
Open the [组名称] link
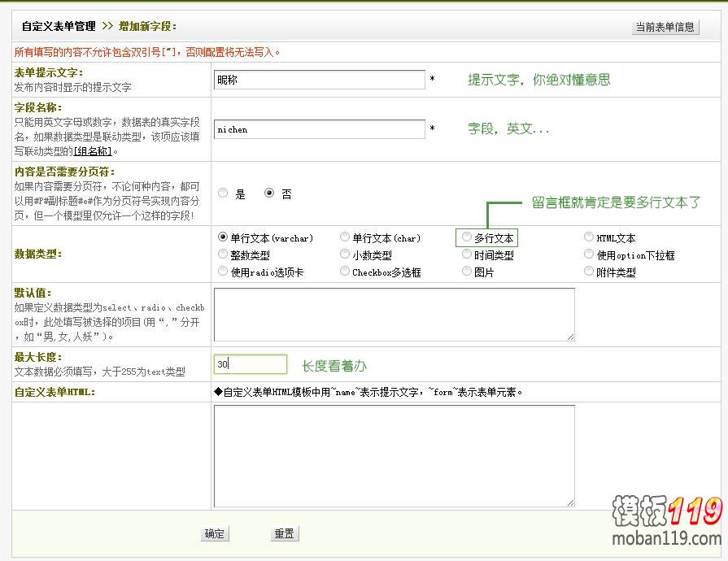93,151
